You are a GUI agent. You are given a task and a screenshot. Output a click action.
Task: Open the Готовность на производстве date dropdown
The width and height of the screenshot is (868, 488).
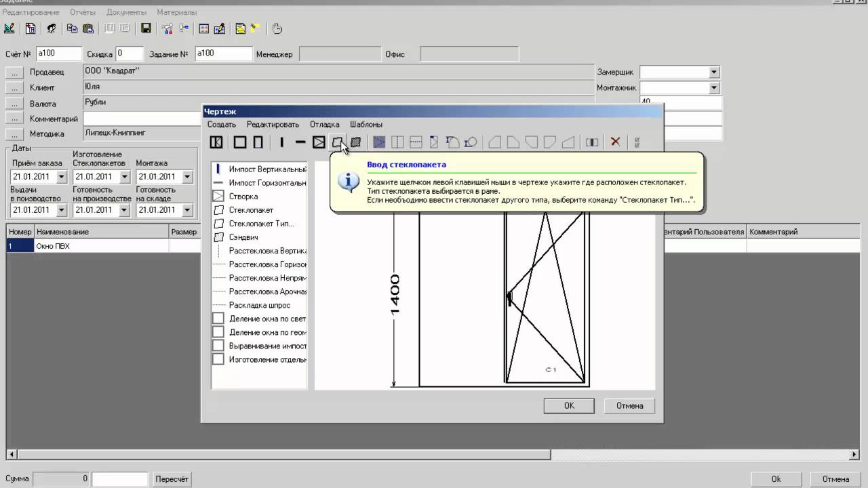[125, 210]
